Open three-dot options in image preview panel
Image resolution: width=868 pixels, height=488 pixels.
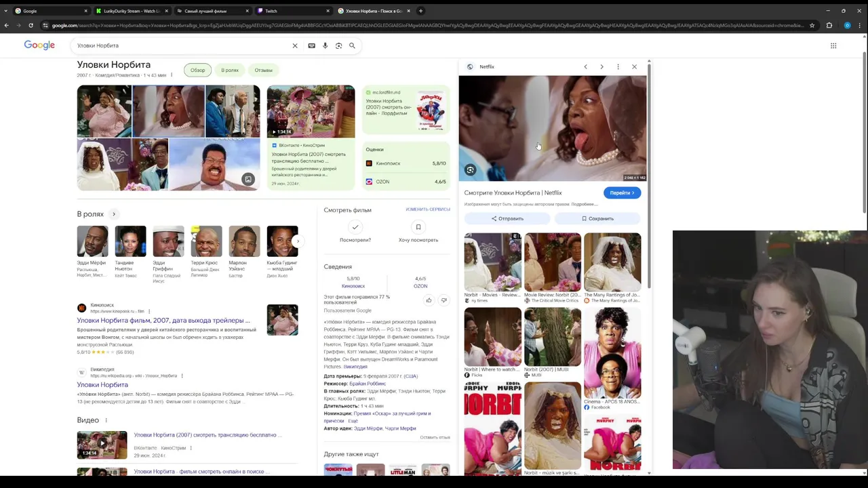618,66
